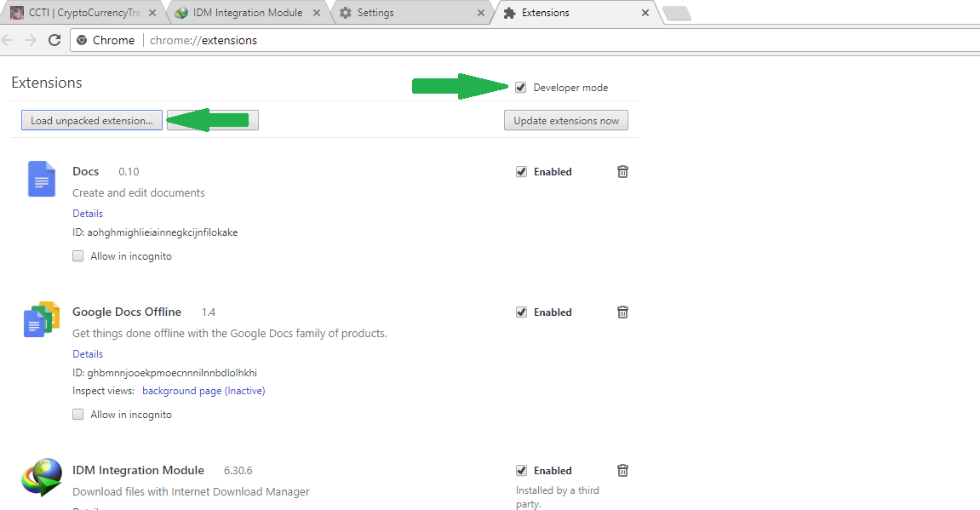
Task: Remove IDM Integration Module via its trash icon
Action: [x=622, y=470]
